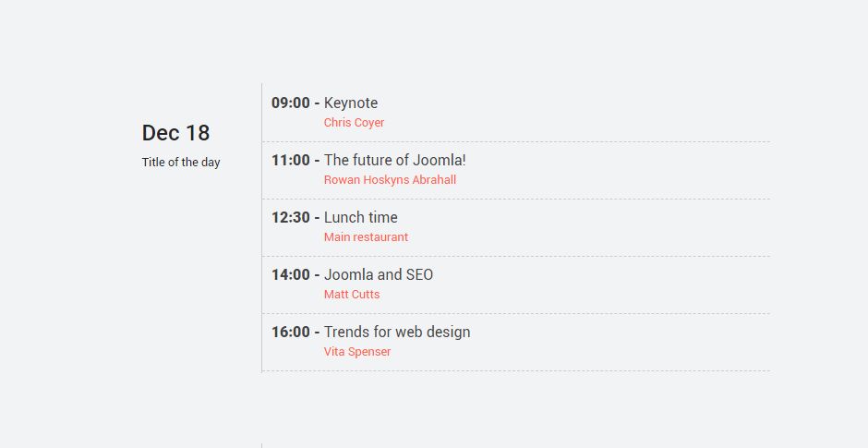Open the Lunch time entry
Image resolution: width=868 pixels, height=448 pixels.
click(360, 217)
